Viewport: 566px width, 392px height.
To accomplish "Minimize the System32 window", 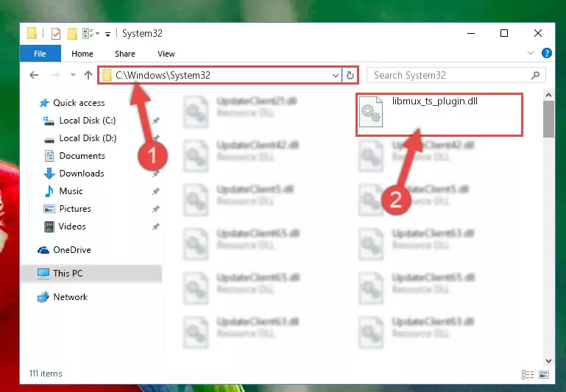I will pyautogui.click(x=471, y=33).
